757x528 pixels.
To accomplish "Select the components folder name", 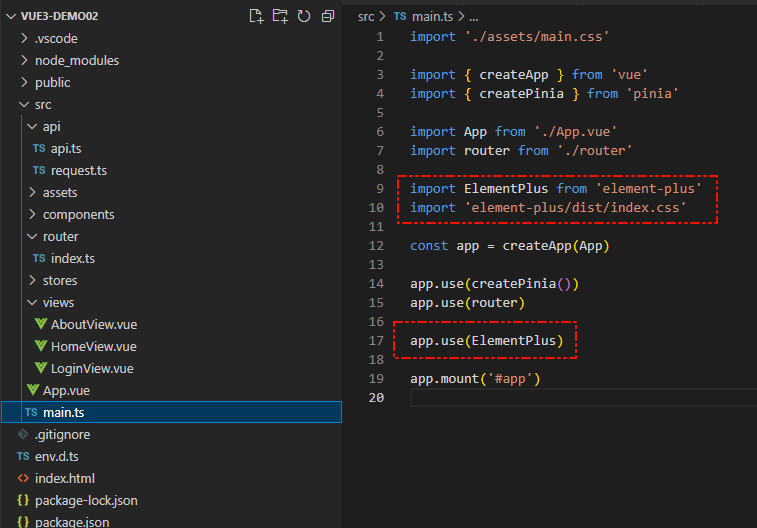I will [x=79, y=215].
